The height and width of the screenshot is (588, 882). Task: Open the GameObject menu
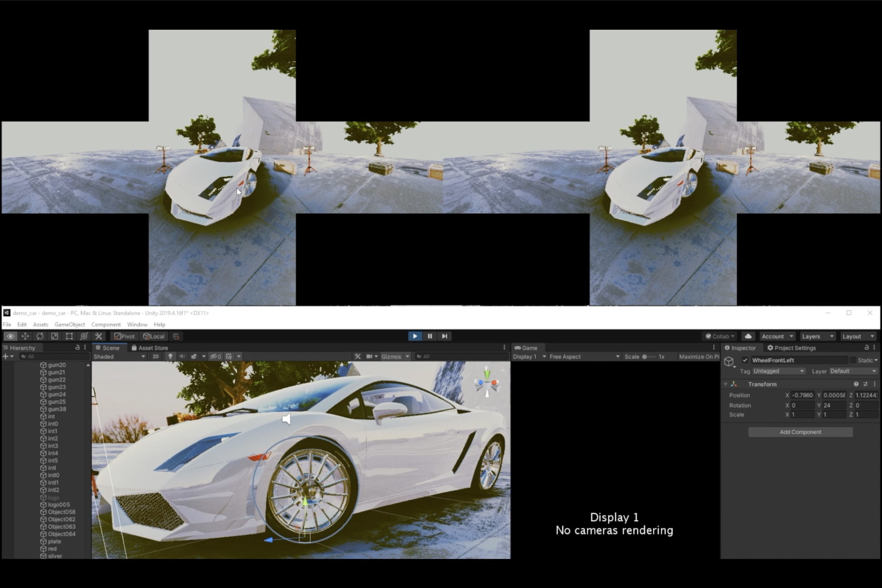(x=69, y=325)
